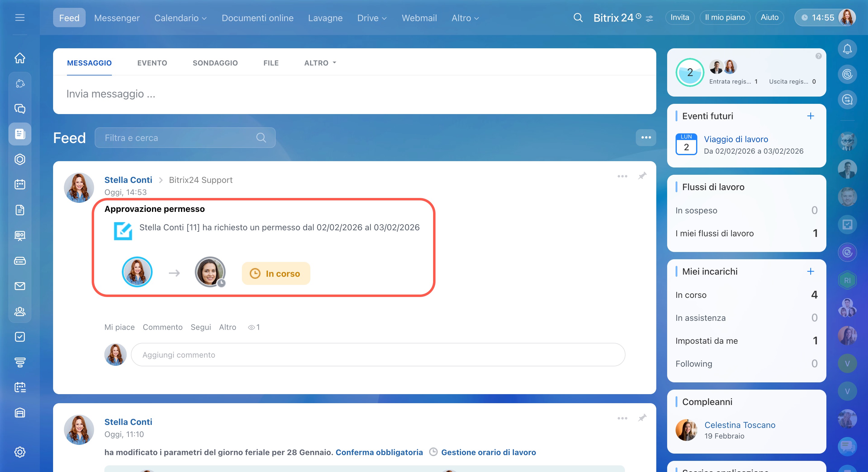Open the calendar icon in left sidebar
This screenshot has width=868, height=472.
pyautogui.click(x=20, y=184)
